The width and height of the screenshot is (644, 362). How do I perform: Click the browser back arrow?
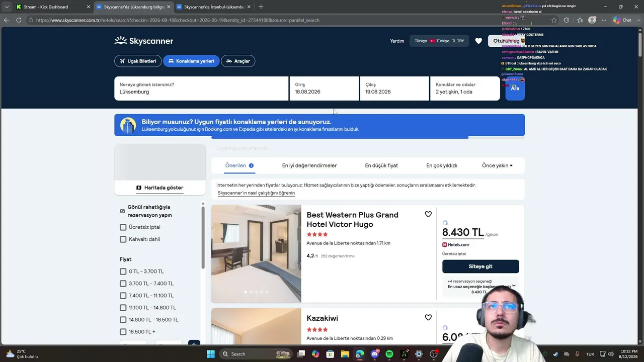coord(7,20)
